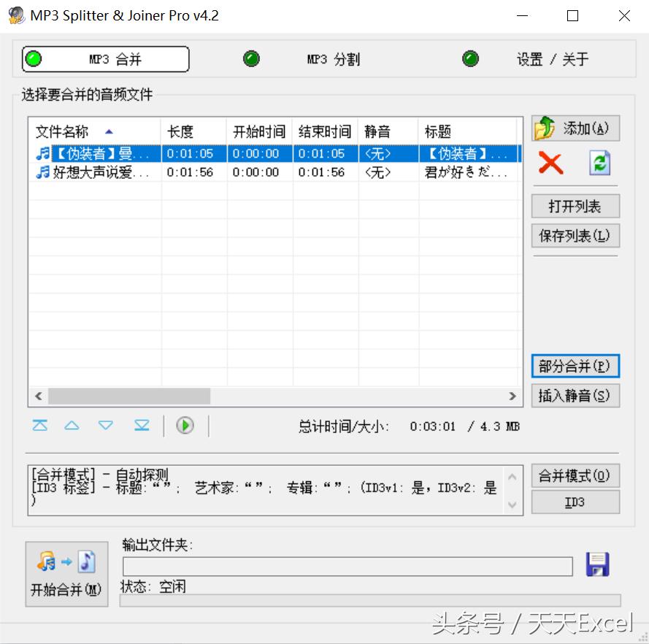Image resolution: width=649 pixels, height=644 pixels.
Task: Click the green light beside 设置 / 关于
Action: pyautogui.click(x=470, y=59)
